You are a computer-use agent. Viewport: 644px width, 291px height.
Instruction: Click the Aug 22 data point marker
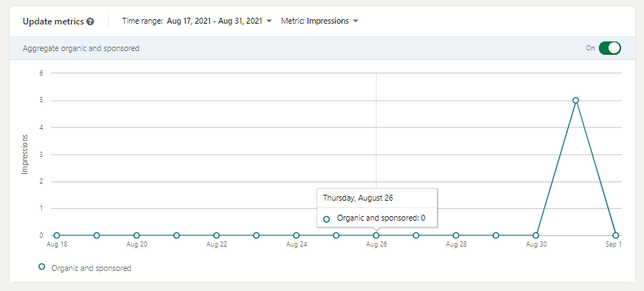click(x=217, y=235)
